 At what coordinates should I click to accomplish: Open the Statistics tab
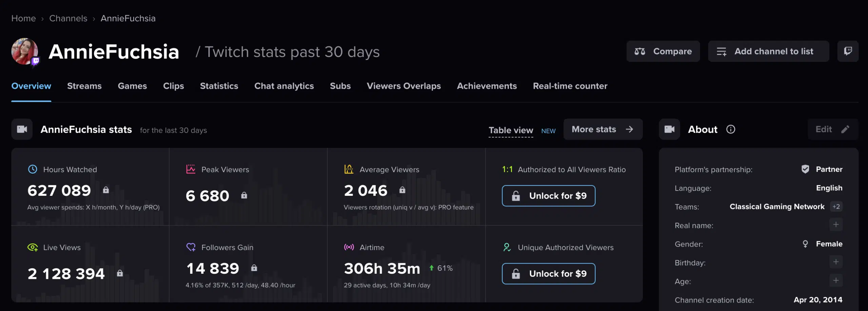pyautogui.click(x=219, y=86)
